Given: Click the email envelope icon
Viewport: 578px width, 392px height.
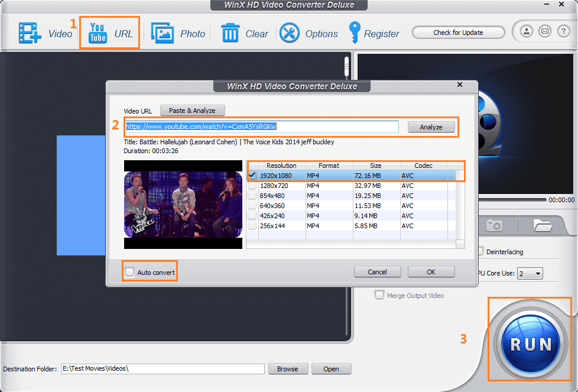Looking at the screenshot, I should click(545, 31).
